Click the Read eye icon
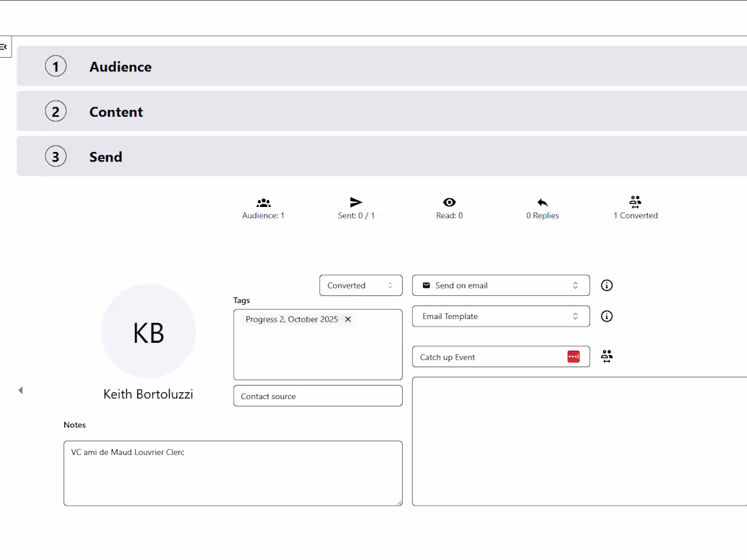 pos(449,202)
